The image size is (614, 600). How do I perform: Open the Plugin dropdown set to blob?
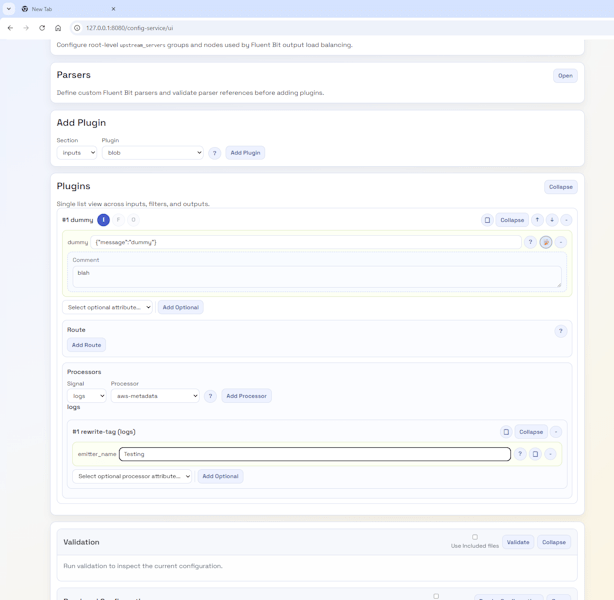(153, 153)
